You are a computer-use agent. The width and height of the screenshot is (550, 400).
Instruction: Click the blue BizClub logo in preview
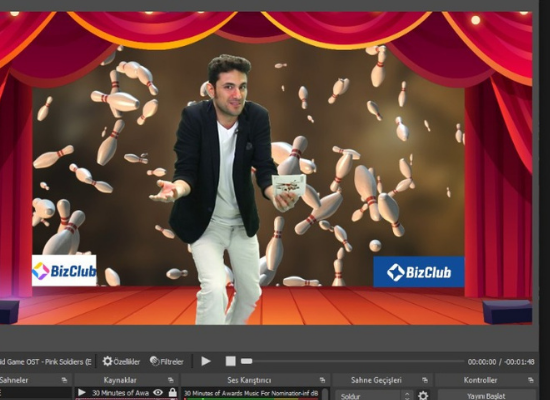[x=419, y=272]
